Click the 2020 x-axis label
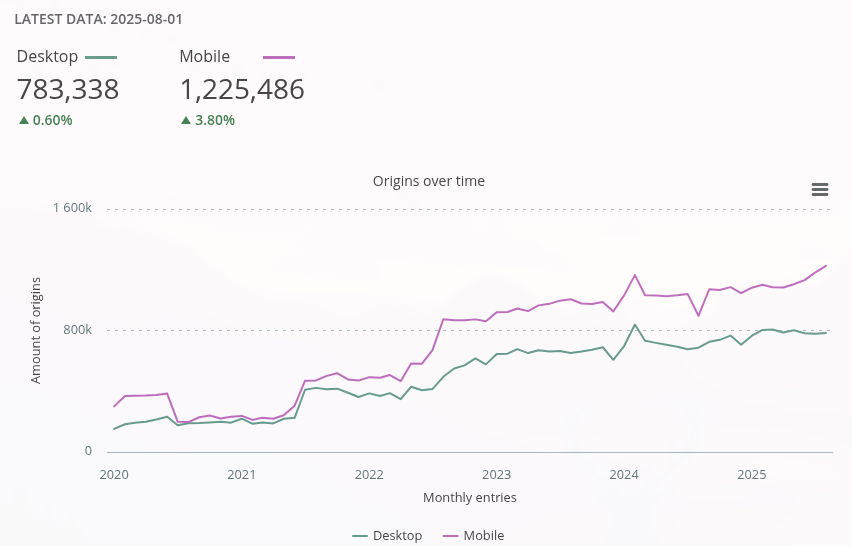The image size is (852, 546). pos(115,474)
